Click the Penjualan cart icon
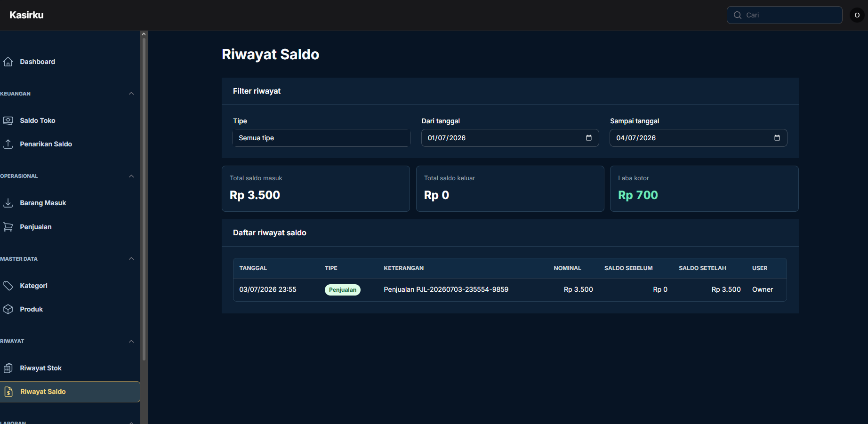 (8, 227)
